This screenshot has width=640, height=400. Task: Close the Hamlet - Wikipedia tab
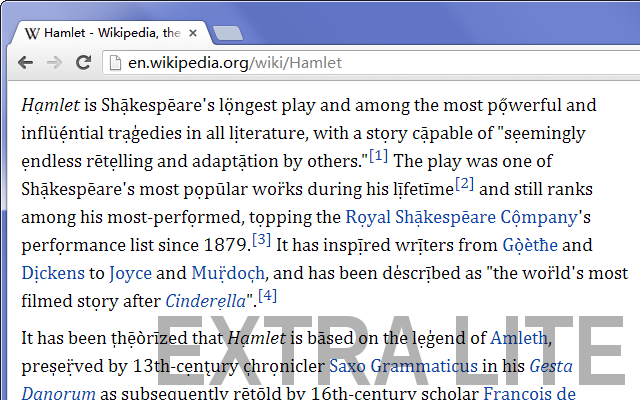point(193,33)
